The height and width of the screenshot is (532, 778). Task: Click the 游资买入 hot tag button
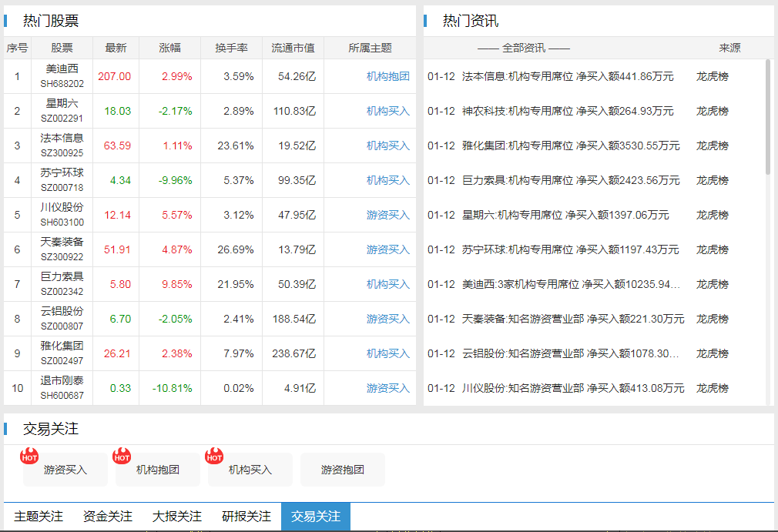65,470
